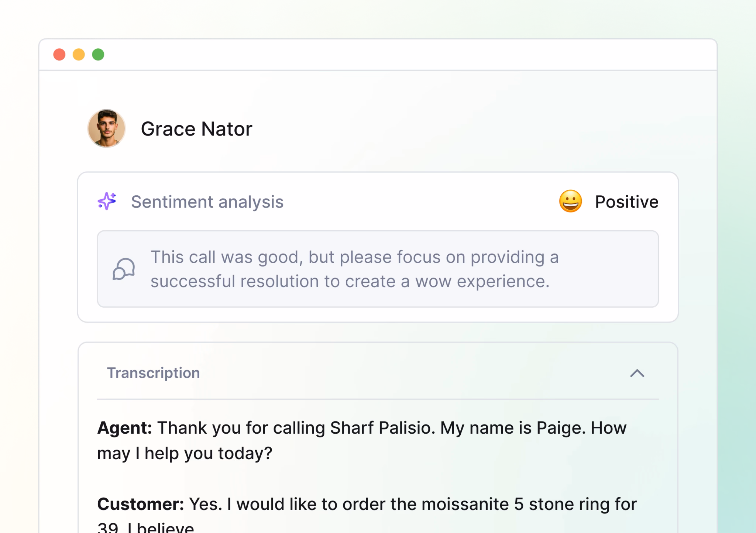Screen dimensions: 756x533
Task: Open the Grace Nator name
Action: point(196,129)
